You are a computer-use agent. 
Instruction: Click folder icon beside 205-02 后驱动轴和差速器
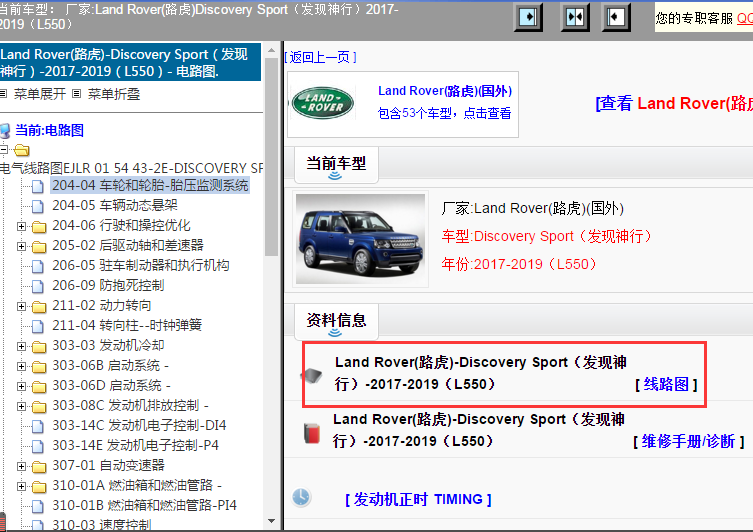(x=39, y=246)
